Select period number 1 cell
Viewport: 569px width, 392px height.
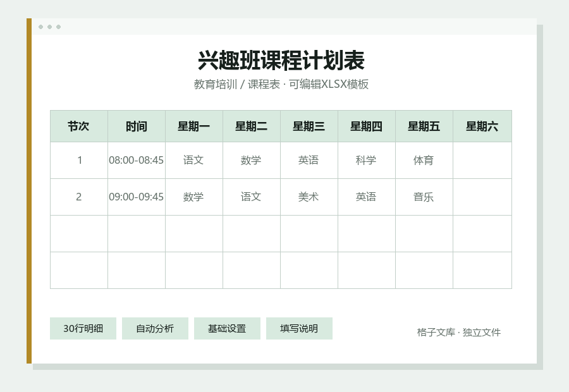79,160
